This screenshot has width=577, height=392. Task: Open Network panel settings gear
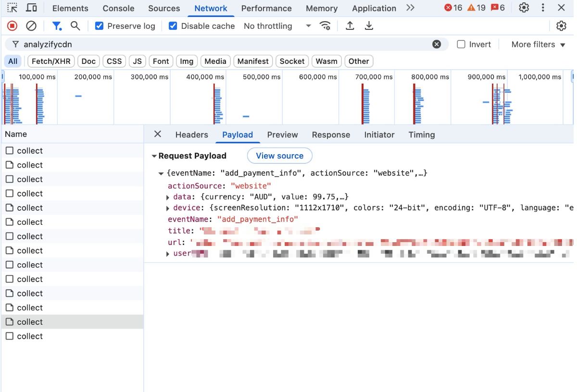click(561, 26)
